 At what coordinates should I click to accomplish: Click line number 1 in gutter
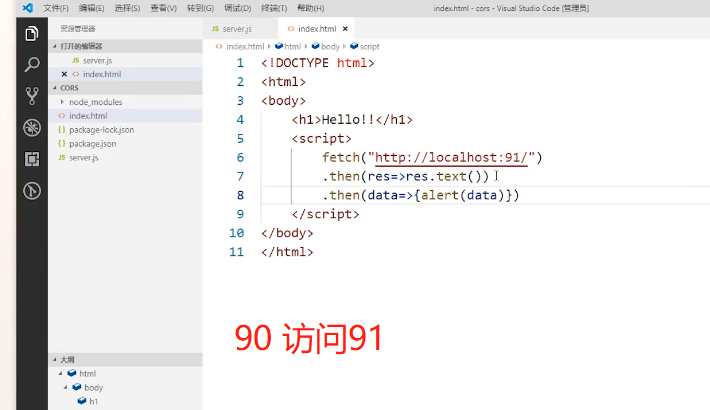(x=240, y=63)
